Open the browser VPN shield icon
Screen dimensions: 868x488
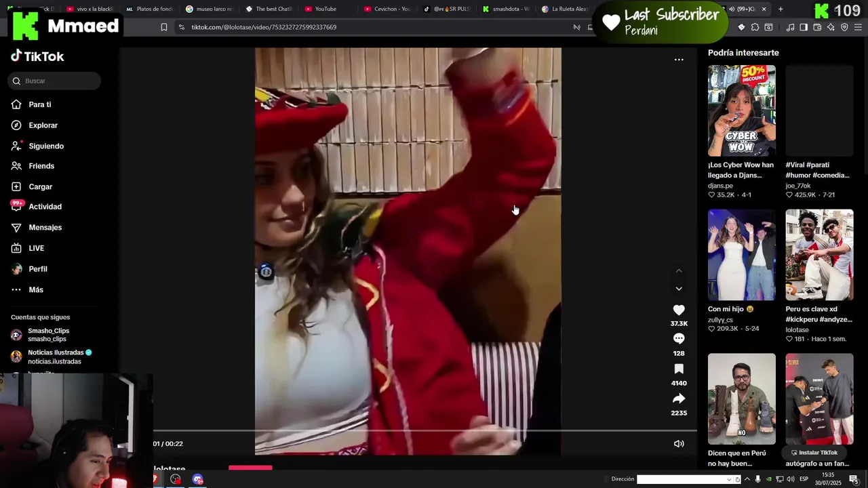844,27
